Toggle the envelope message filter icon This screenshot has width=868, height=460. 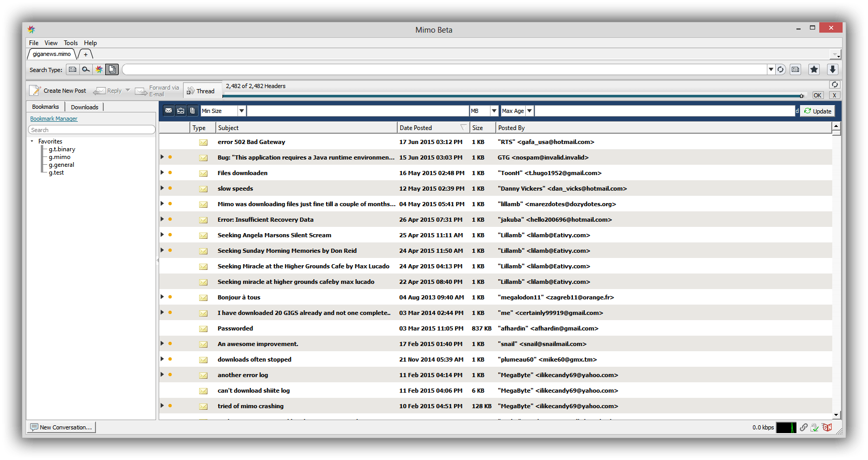pyautogui.click(x=169, y=110)
